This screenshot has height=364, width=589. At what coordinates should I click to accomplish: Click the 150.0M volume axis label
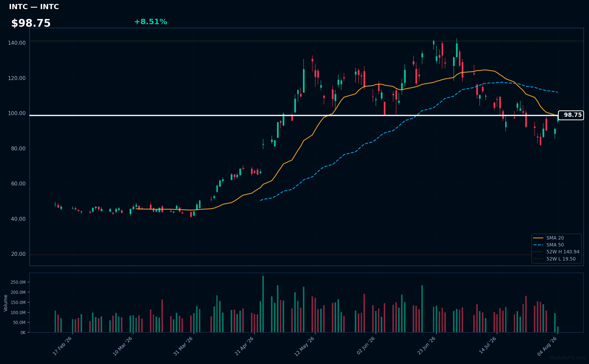click(x=18, y=303)
